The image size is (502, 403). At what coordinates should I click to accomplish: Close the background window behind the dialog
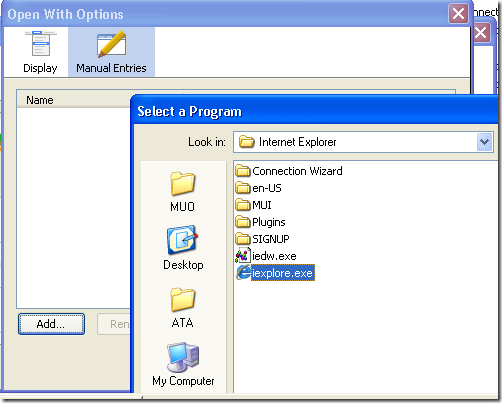(x=480, y=33)
